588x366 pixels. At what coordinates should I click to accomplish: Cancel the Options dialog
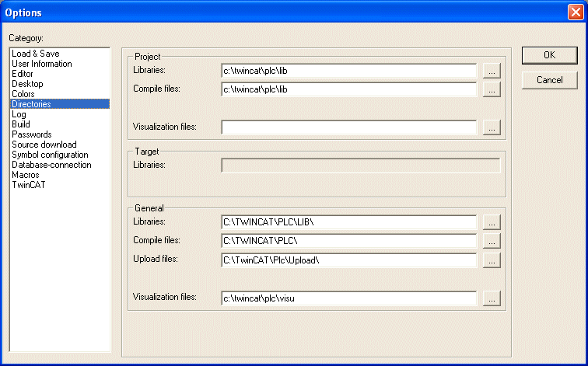click(x=549, y=80)
